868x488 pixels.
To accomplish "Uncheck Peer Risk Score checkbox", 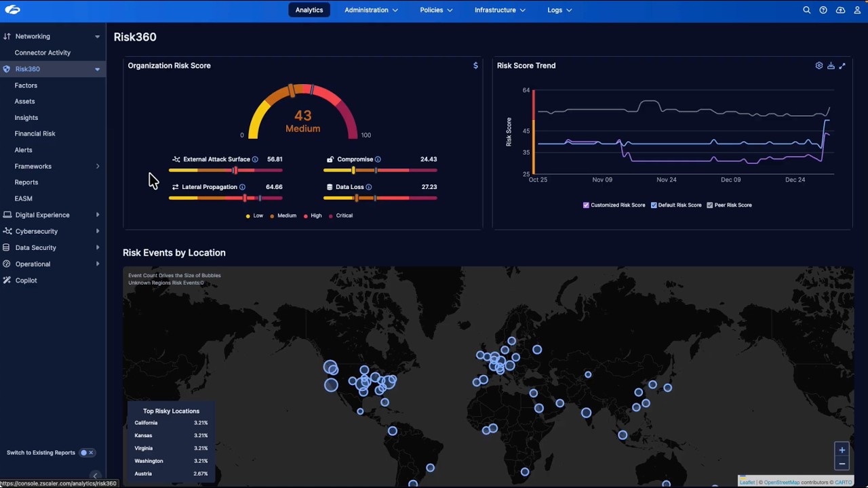I will coord(710,205).
